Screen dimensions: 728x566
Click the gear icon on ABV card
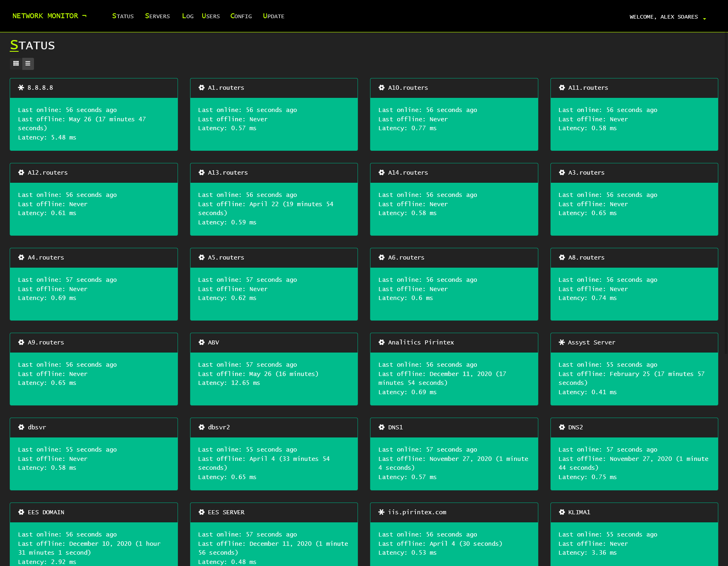coord(201,342)
